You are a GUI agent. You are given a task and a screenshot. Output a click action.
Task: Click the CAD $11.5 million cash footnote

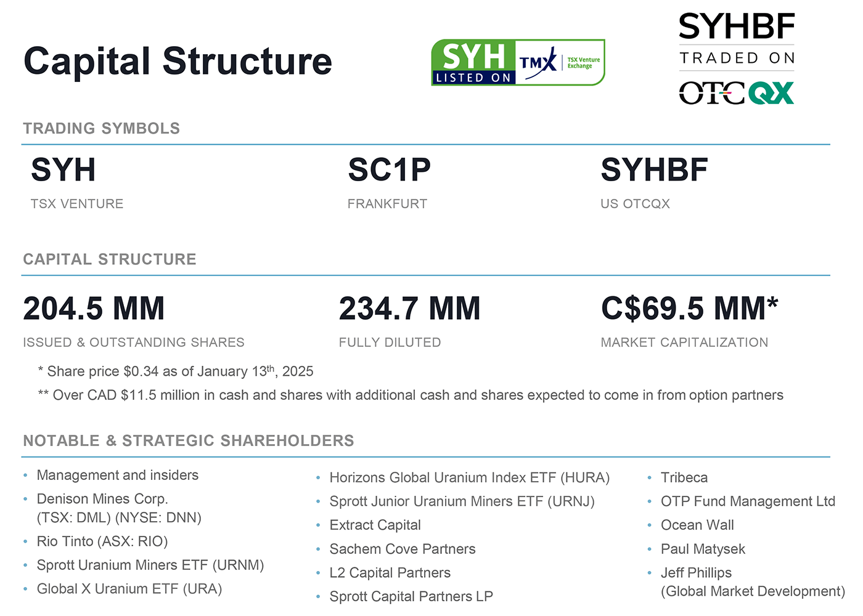pos(411,395)
